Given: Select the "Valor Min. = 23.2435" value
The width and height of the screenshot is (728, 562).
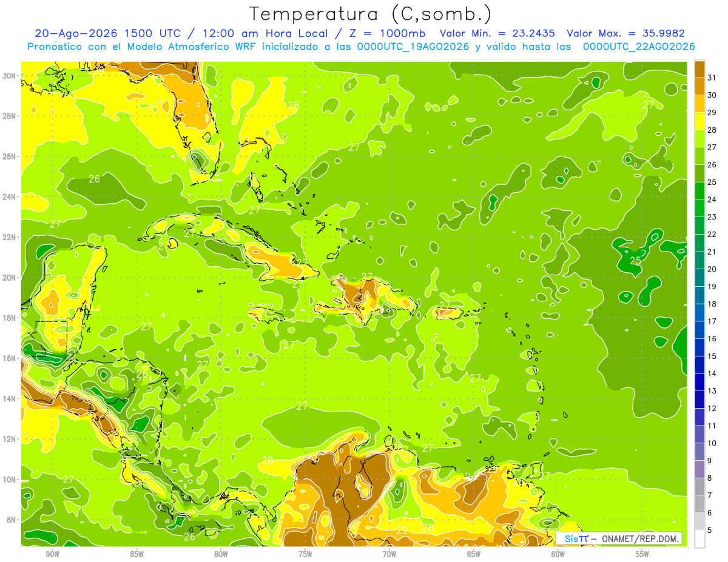Looking at the screenshot, I should 497,33.
